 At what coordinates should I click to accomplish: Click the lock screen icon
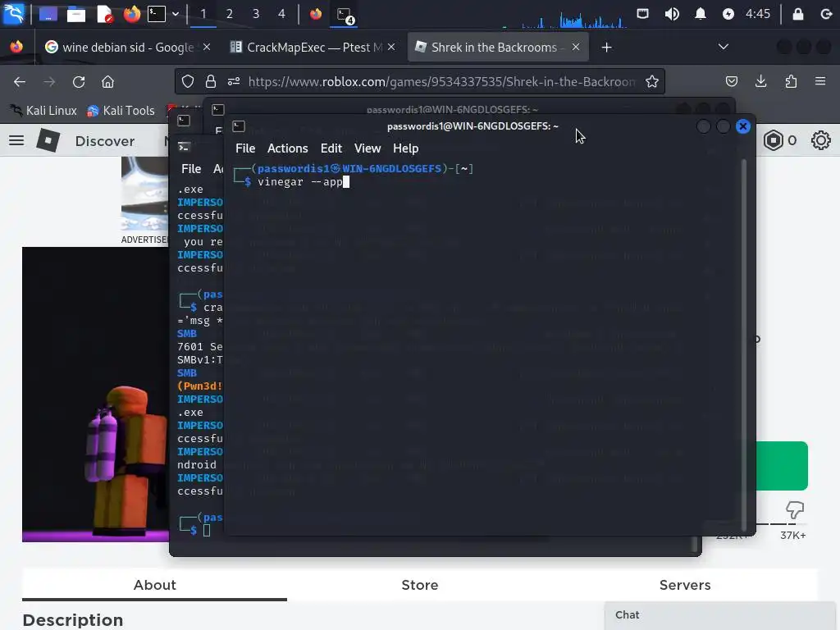tap(797, 13)
